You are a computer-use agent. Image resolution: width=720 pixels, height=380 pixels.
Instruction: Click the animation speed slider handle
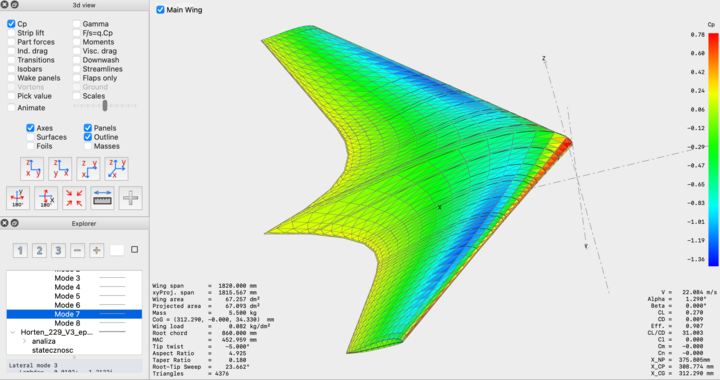click(105, 106)
